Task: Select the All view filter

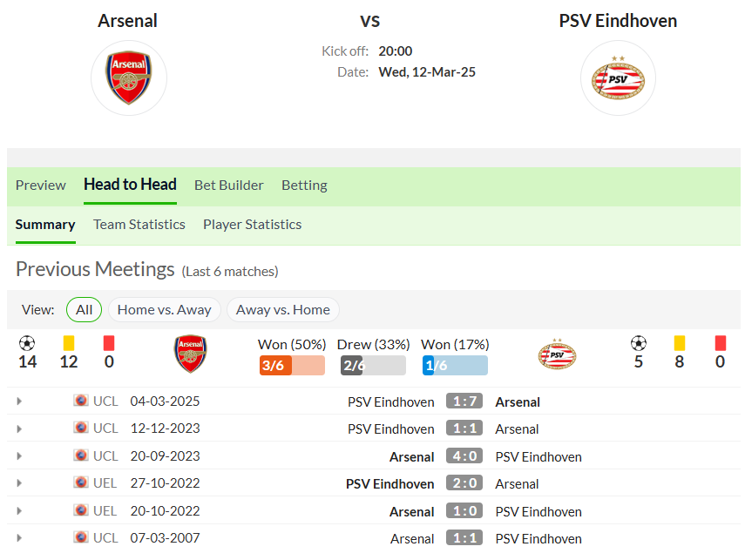Action: [x=85, y=310]
